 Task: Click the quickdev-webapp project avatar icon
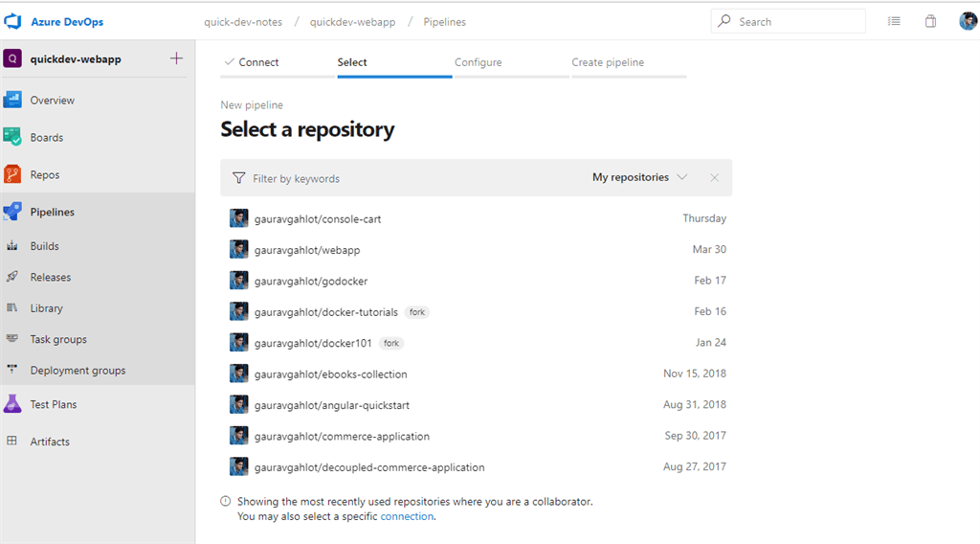[12, 58]
